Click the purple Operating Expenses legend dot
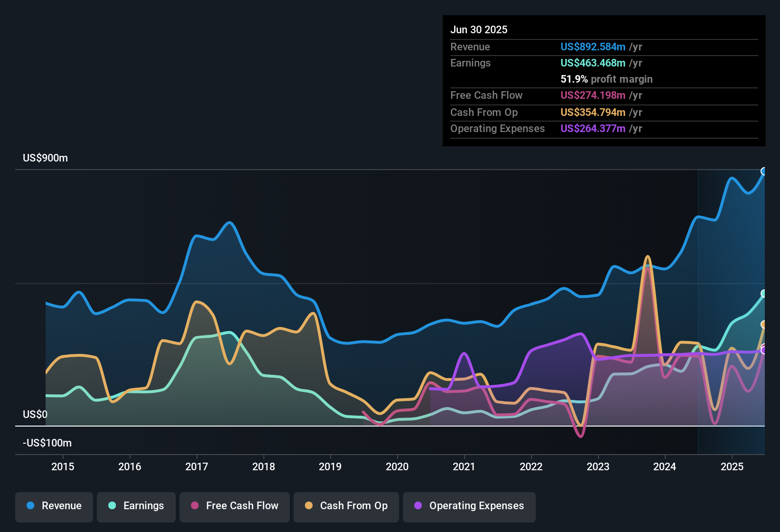 pyautogui.click(x=418, y=505)
